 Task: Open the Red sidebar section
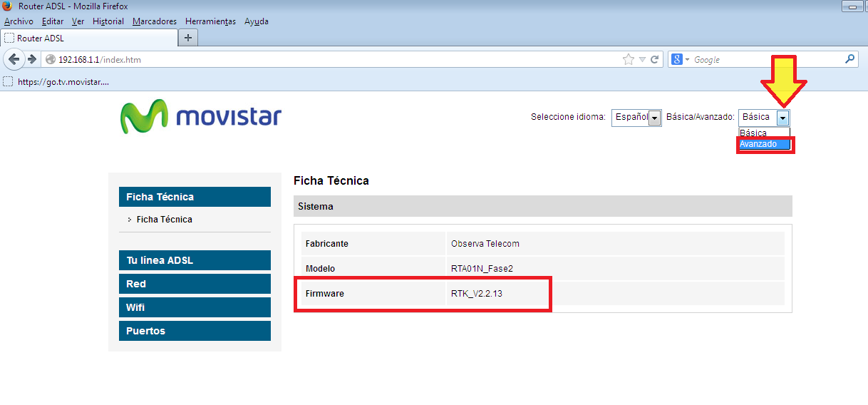click(x=195, y=284)
